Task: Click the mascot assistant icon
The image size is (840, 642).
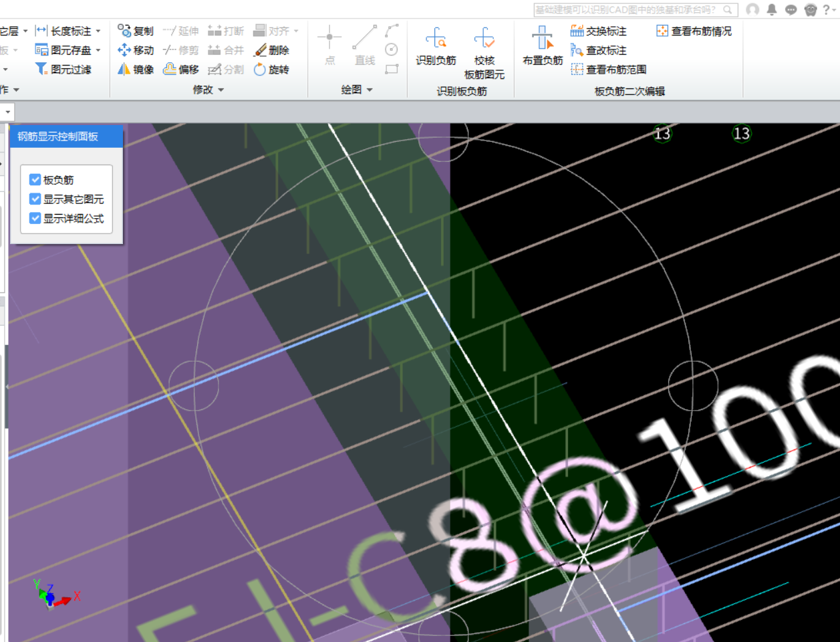Action: pos(811,9)
